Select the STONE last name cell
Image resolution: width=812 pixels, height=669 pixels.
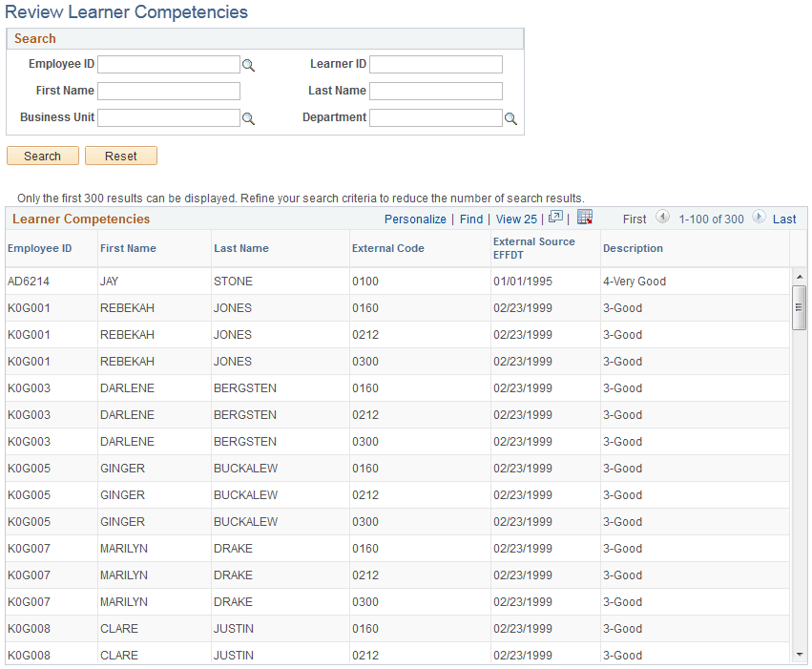233,282
